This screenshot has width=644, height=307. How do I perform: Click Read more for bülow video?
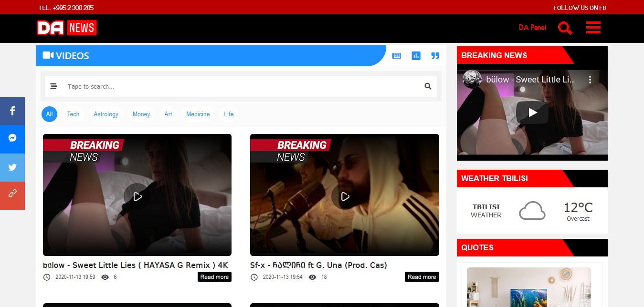214,277
